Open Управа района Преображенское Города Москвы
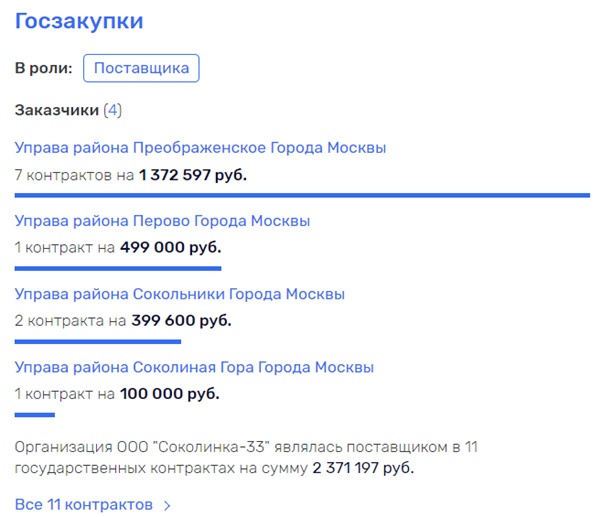 [x=200, y=147]
